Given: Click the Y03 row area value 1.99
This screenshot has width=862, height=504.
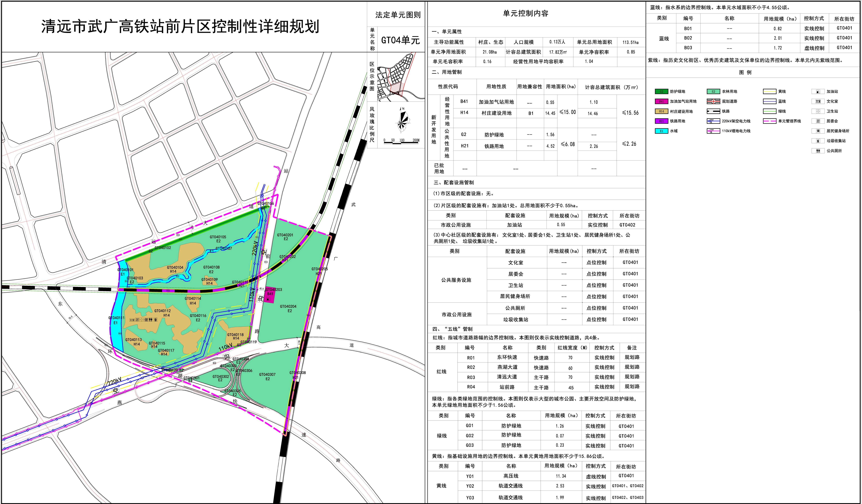Looking at the screenshot, I should pos(560,497).
